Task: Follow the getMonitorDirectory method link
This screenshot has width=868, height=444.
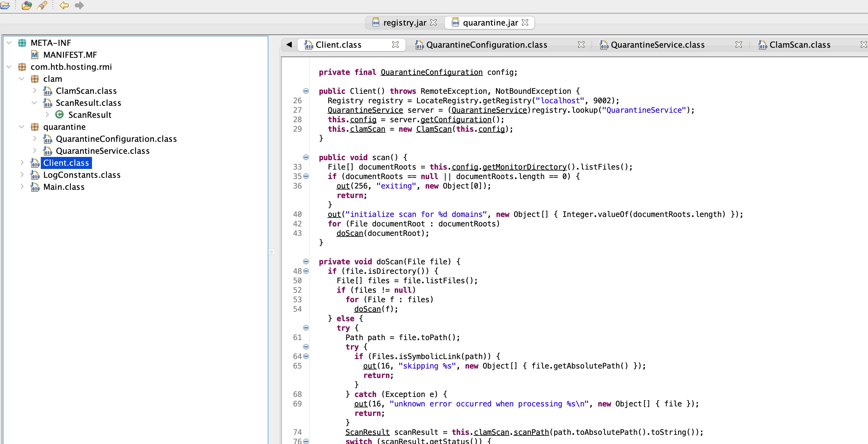Action: 524,167
